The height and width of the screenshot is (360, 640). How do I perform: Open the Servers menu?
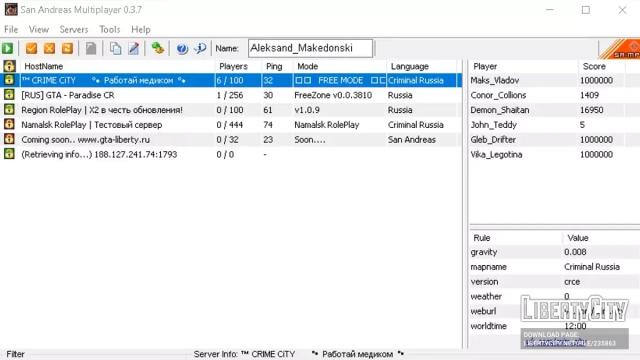(x=74, y=29)
